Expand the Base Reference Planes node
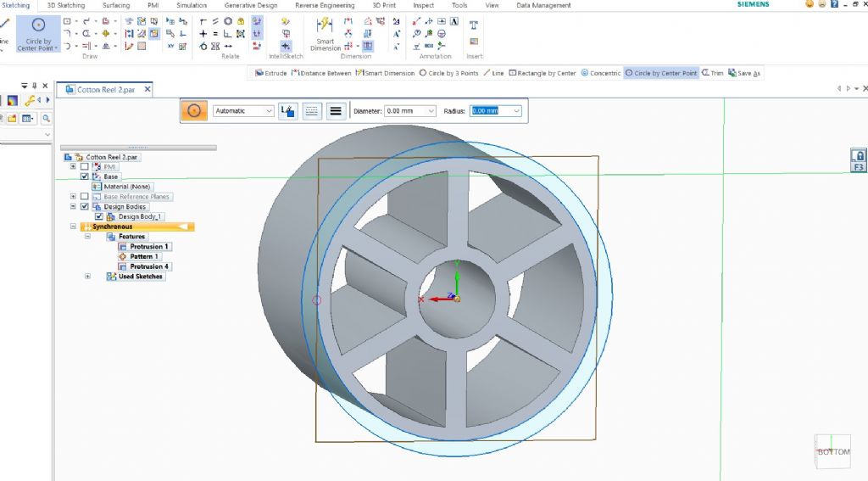868x481 pixels. 73,196
